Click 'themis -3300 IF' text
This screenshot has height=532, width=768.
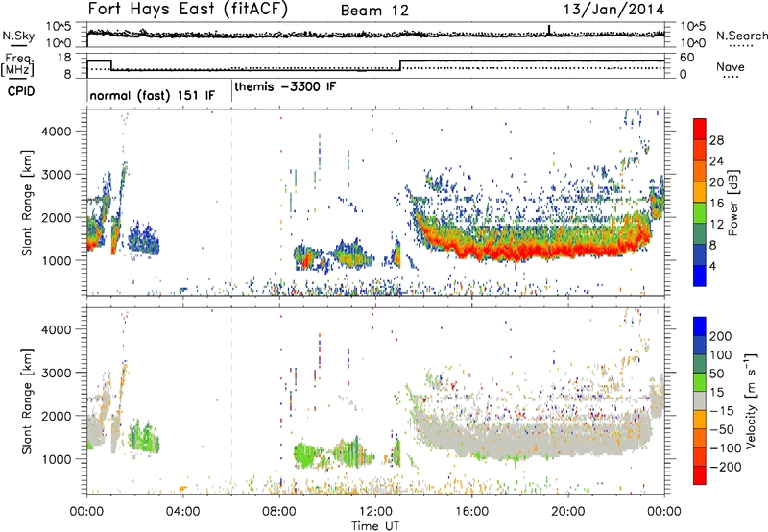pos(285,86)
